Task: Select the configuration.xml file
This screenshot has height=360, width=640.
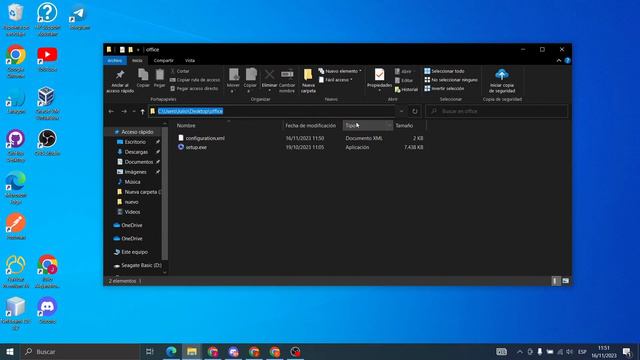Action: (205, 138)
